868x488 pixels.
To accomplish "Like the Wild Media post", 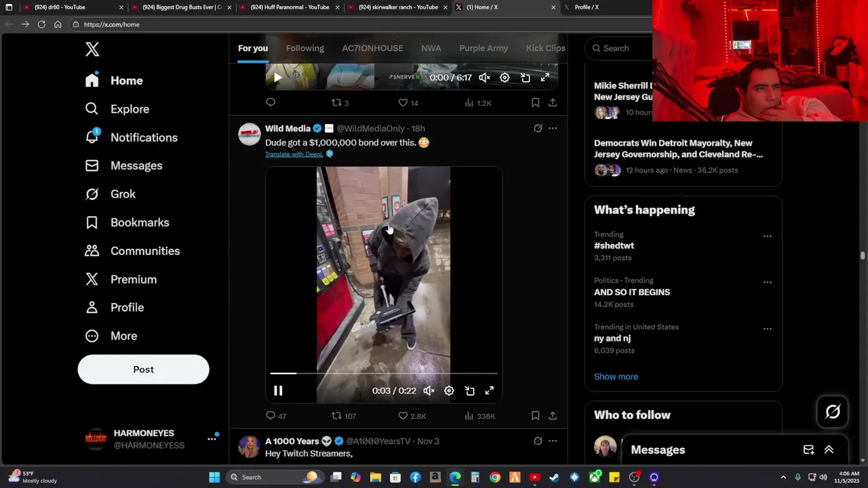I will pos(412,415).
